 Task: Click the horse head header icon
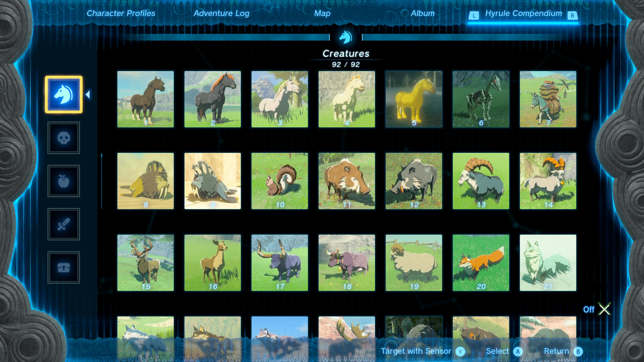pos(346,38)
